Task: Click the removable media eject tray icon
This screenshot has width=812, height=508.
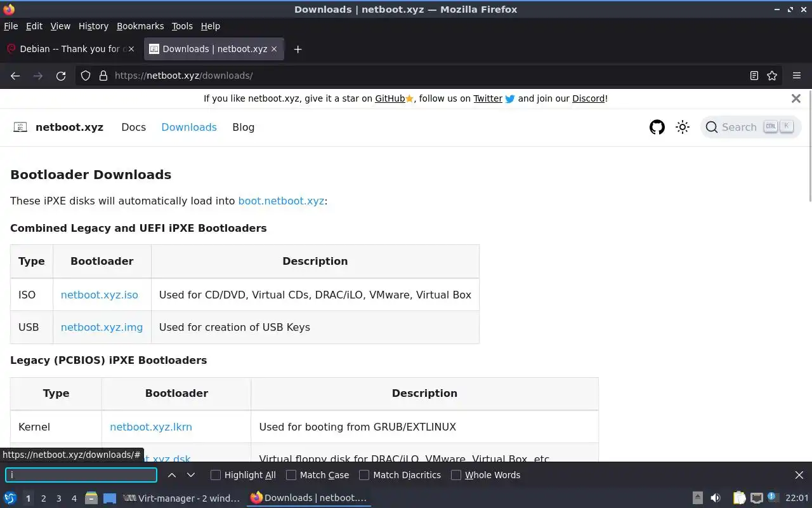Action: (697, 498)
